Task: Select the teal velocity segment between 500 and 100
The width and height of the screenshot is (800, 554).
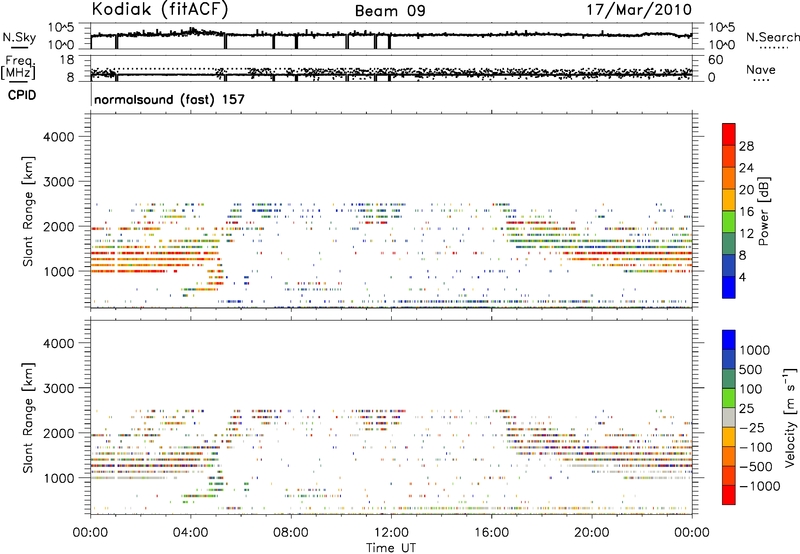Action: tap(729, 379)
